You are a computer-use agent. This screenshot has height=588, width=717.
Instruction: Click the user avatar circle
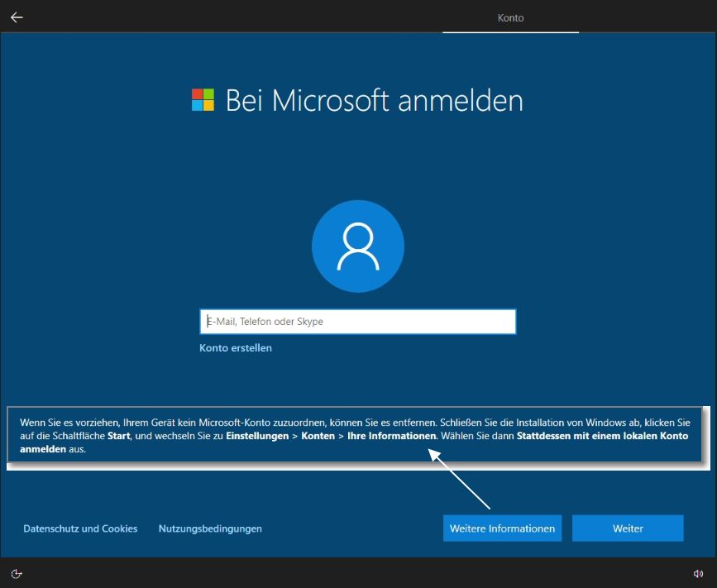(358, 246)
